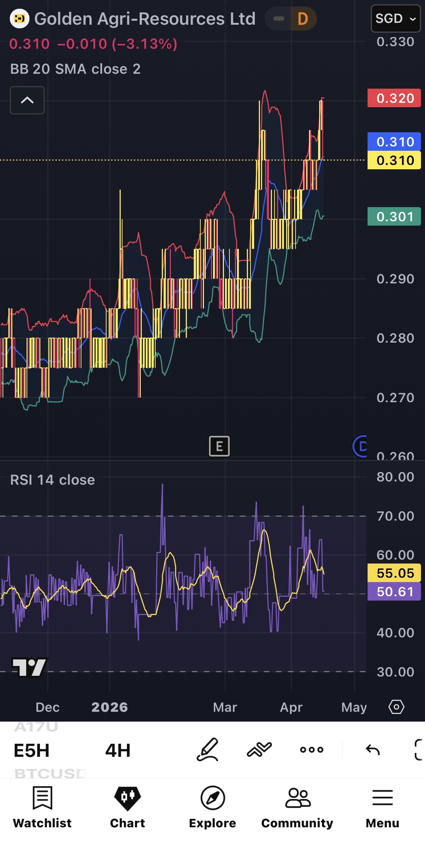425x868 pixels.
Task: Open the indicators icon in toolbar
Action: [x=259, y=750]
